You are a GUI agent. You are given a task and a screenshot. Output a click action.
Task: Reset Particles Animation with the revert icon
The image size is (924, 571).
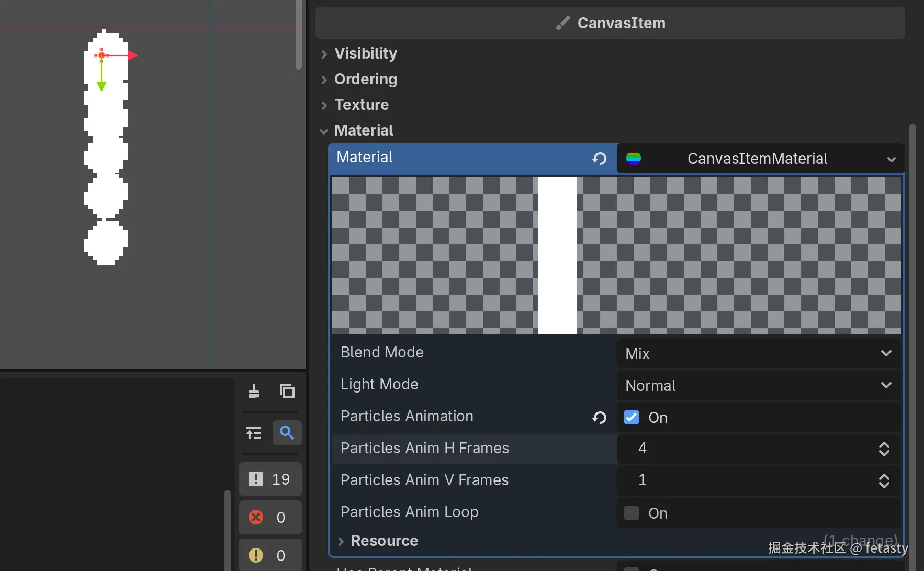599,417
